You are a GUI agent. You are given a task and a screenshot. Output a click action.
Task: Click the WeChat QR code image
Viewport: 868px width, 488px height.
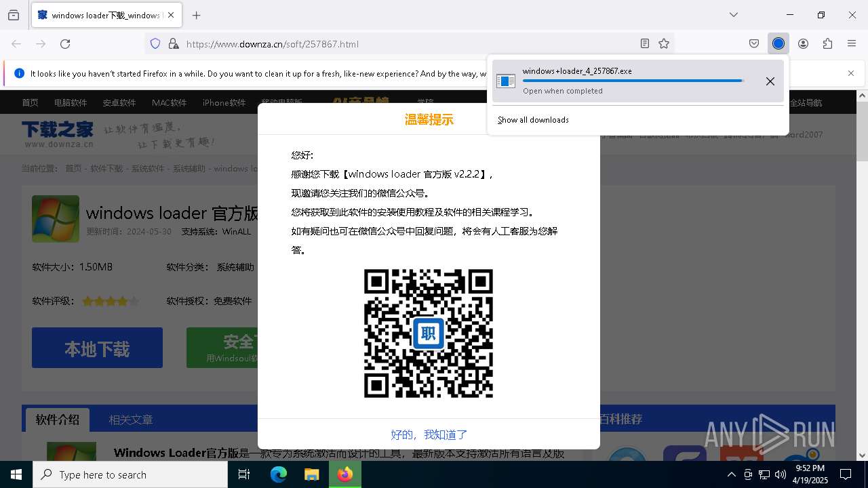point(429,333)
